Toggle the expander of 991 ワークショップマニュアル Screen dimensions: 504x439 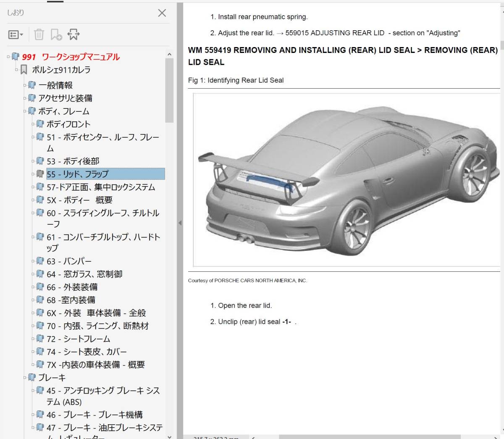(x=8, y=56)
